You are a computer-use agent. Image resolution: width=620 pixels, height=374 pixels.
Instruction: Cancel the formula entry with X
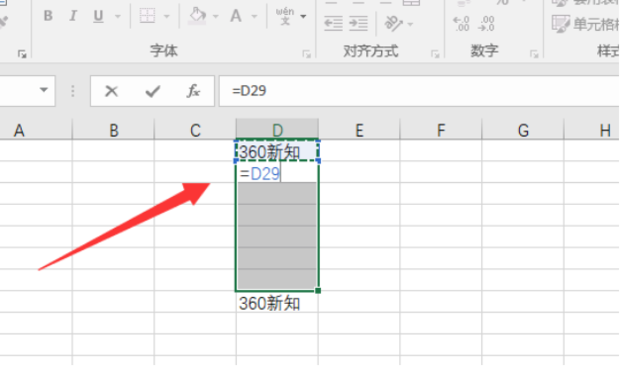tap(112, 91)
